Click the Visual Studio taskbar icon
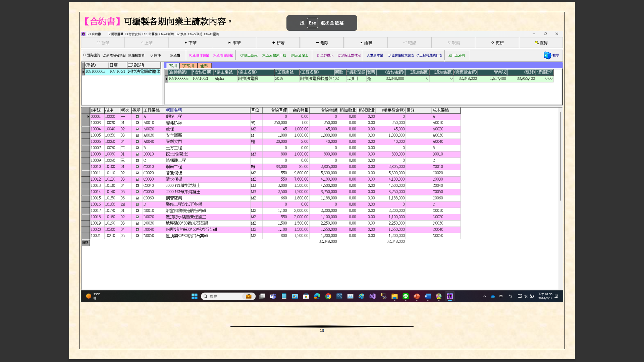Screen dimensions: 644x362 tap(372, 296)
